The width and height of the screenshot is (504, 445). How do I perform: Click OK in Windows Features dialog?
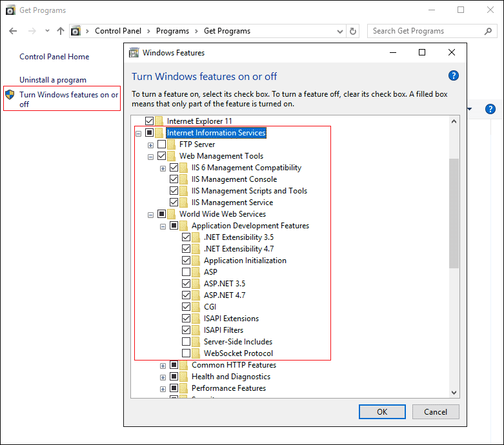(382, 411)
